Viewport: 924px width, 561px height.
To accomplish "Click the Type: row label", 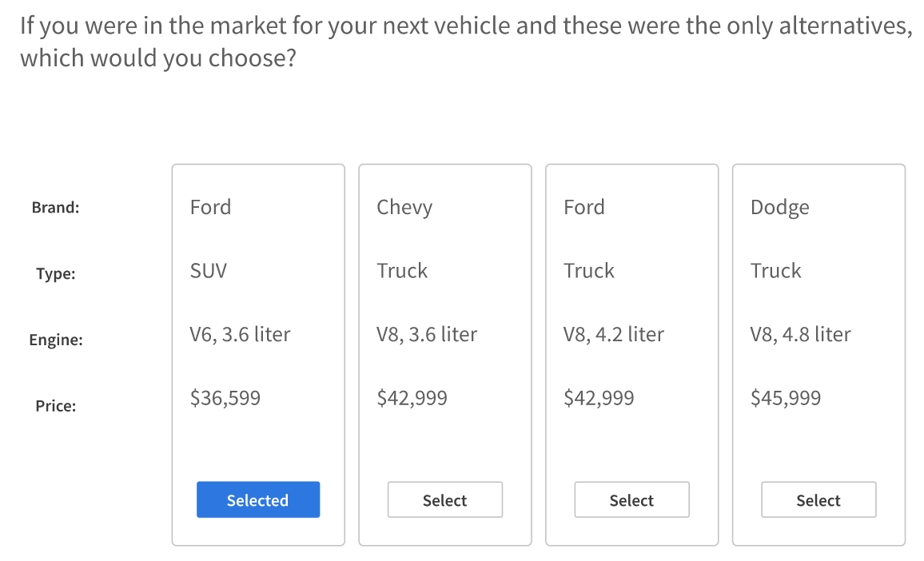I will click(55, 274).
